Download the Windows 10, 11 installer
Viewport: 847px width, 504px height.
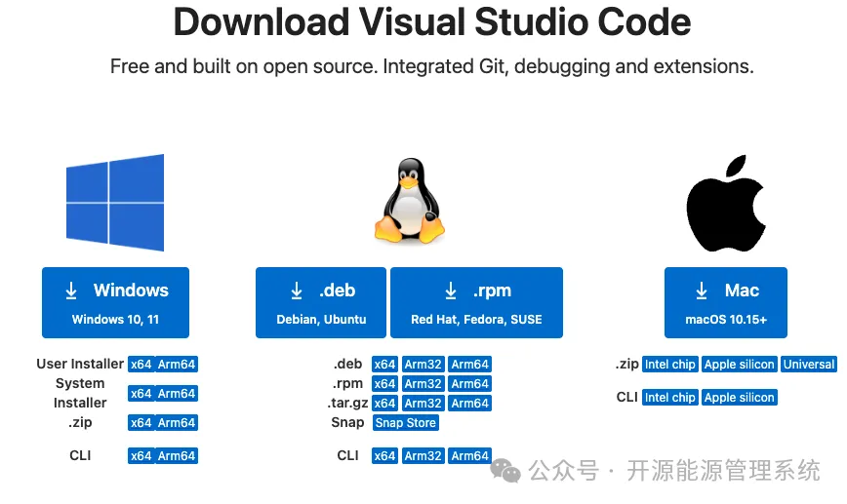(115, 303)
